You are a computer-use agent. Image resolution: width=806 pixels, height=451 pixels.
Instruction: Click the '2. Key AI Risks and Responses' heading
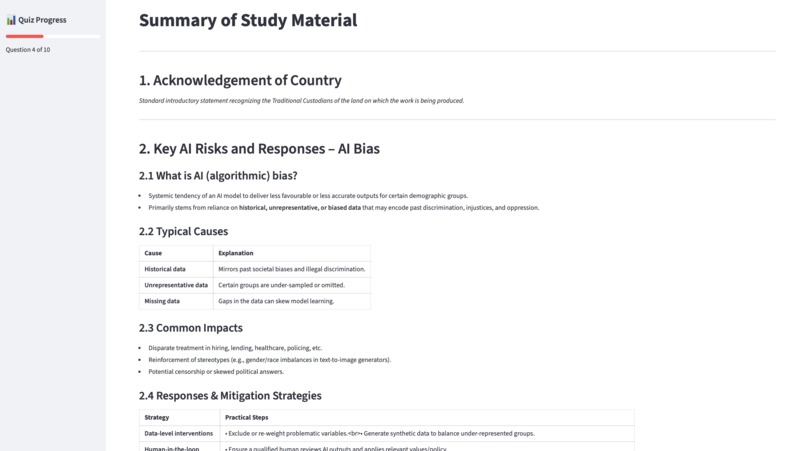(259, 149)
